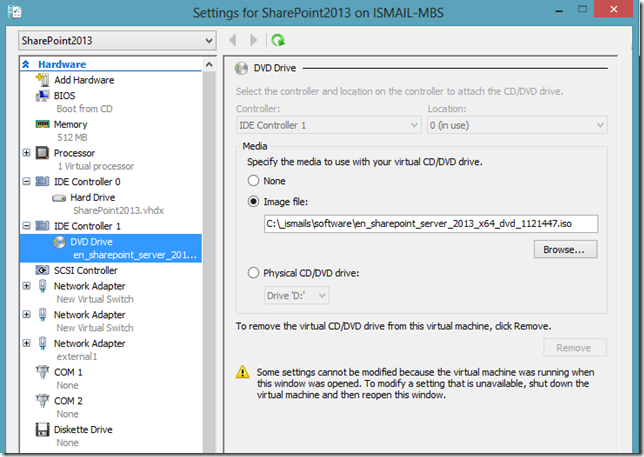
Task: Click the COM 2 port icon
Action: coord(42,400)
